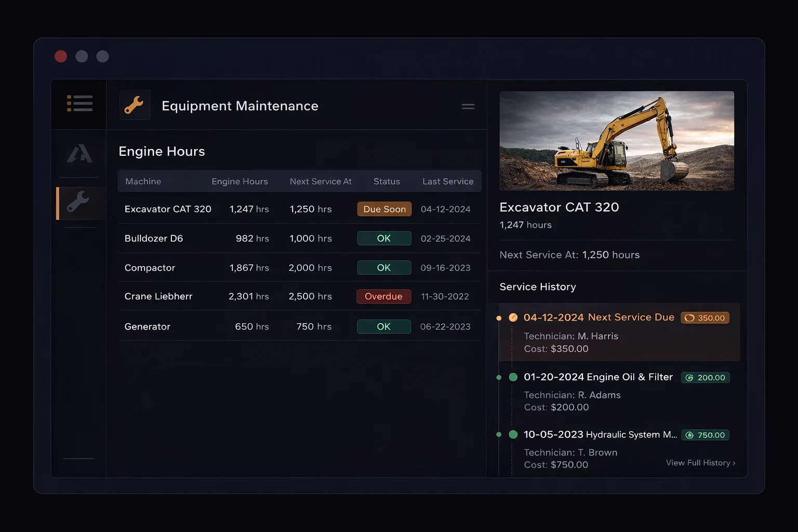Click the Overdue status for Crane Liebherr
This screenshot has width=798, height=532.
[x=383, y=297]
